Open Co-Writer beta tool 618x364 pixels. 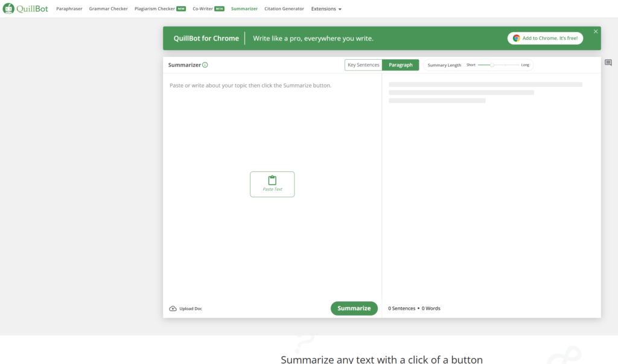point(203,8)
